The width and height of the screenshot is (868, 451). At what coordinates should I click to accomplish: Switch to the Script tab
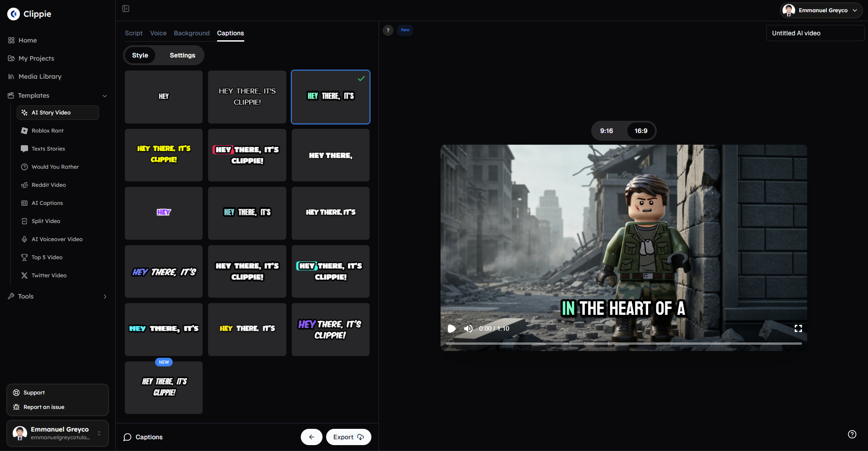[x=134, y=33]
